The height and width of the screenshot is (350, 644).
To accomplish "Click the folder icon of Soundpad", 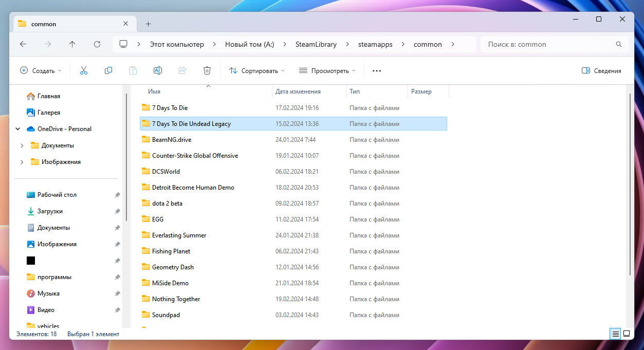I will click(x=145, y=315).
